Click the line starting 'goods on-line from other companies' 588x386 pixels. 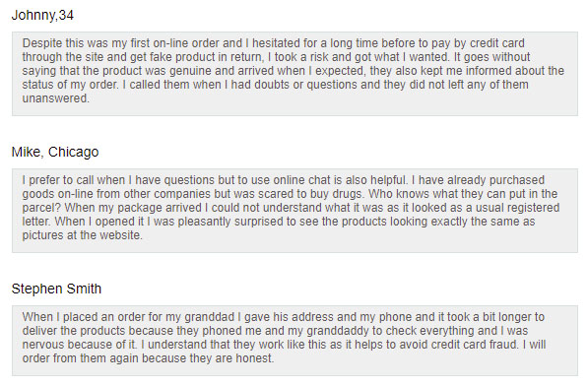pyautogui.click(x=290, y=194)
